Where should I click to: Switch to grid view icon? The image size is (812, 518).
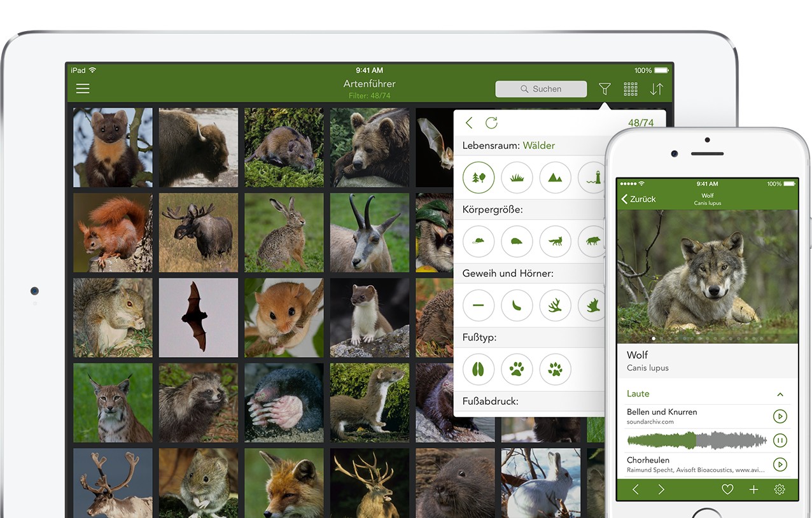631,89
